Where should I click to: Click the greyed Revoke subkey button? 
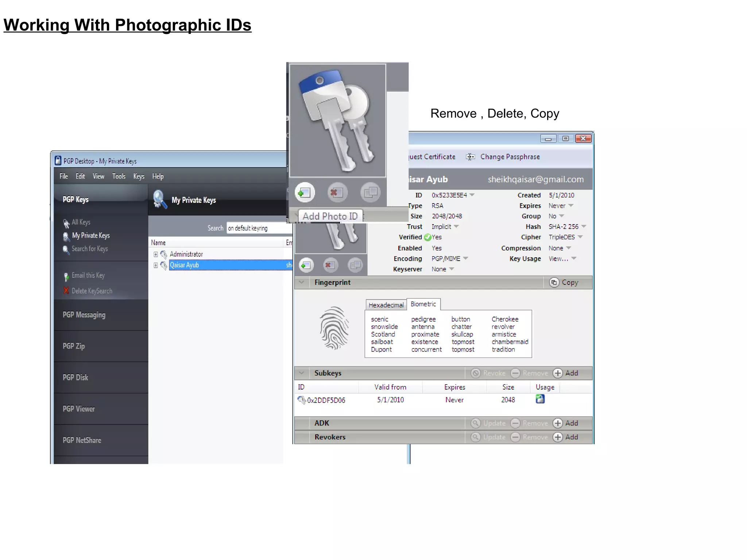point(488,373)
